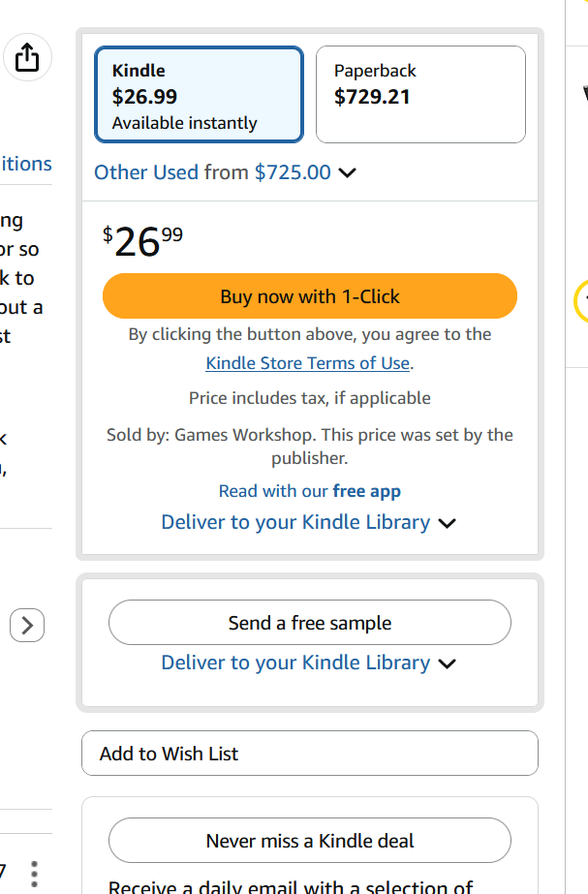Select the Kindle $26.99 format
Viewport: 588px width, 894px height.
[x=199, y=94]
